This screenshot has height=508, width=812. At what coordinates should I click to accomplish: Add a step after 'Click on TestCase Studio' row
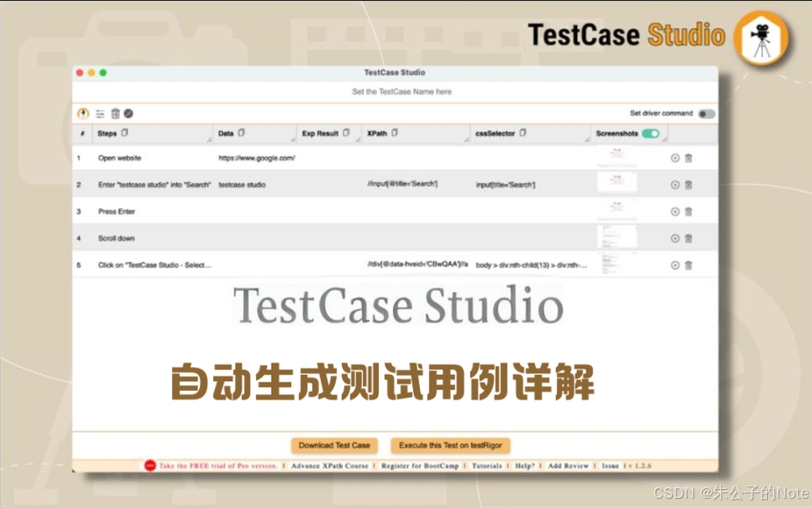675,266
